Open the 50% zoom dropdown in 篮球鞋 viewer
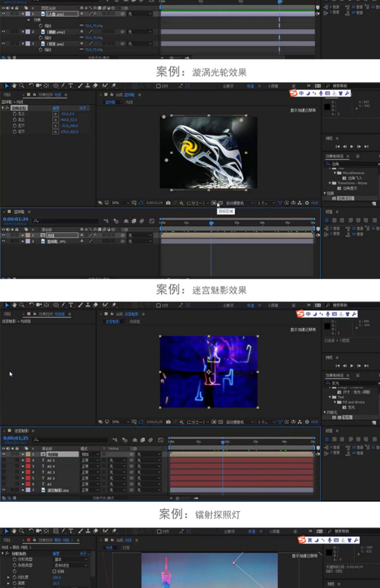The width and height of the screenshot is (380, 588). 121,203
